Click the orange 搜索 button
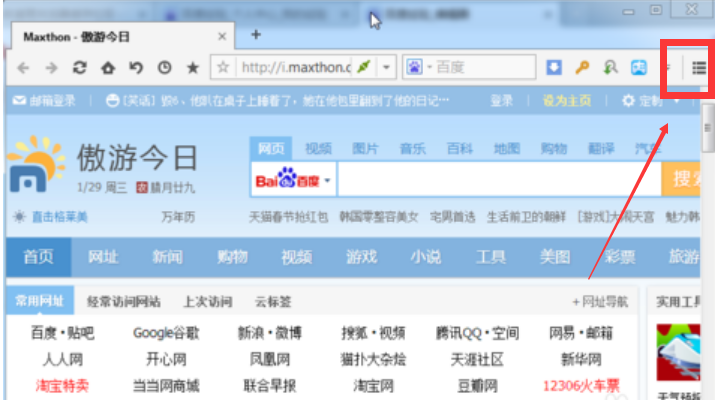The height and width of the screenshot is (402, 715). point(681,179)
